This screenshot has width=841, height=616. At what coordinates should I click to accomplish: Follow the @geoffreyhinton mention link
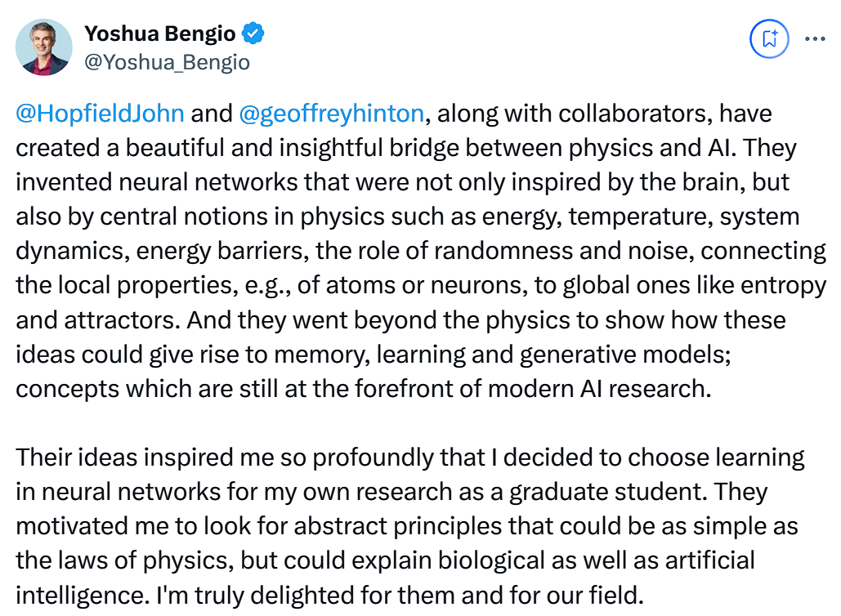coord(332,114)
